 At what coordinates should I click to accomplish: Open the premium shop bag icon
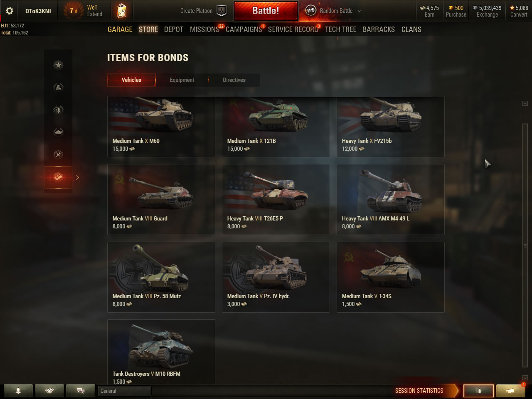(121, 11)
